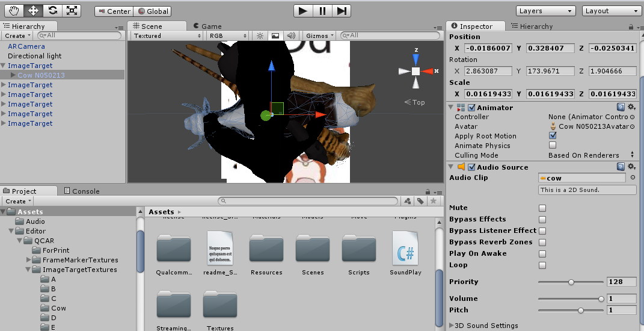Open the Layers dropdown
Viewport: 644px width, 331px height.
point(547,11)
